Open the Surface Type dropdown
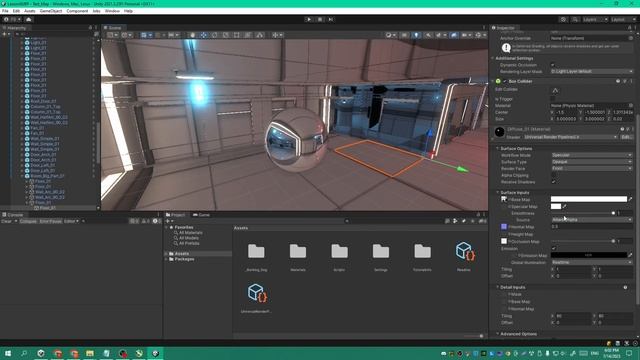The image size is (640, 360). point(591,162)
